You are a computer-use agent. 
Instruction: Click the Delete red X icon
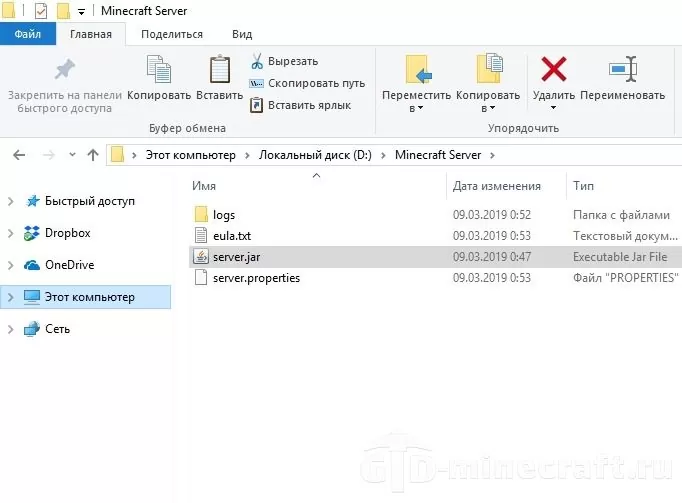pyautogui.click(x=553, y=69)
